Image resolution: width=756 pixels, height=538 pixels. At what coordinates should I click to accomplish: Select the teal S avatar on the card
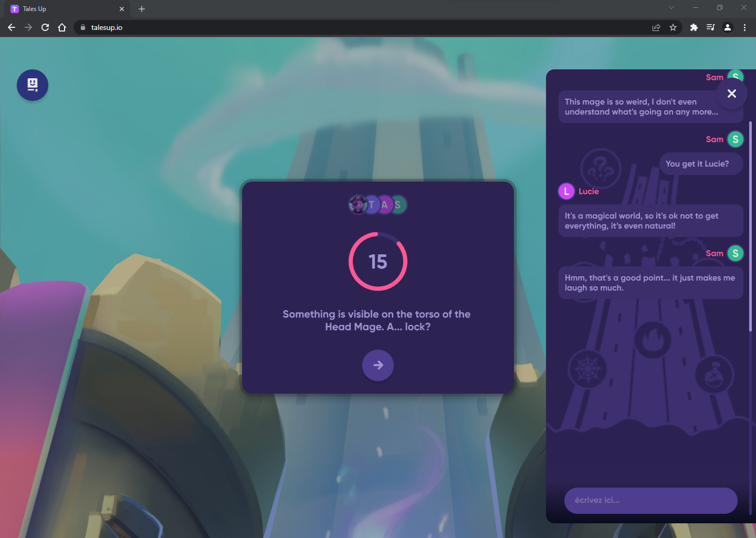pos(399,205)
